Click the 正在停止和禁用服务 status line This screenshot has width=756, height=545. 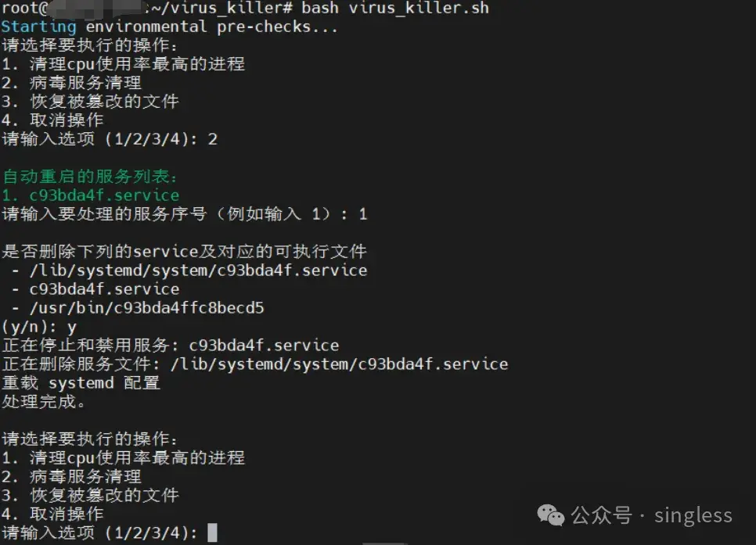(170, 345)
